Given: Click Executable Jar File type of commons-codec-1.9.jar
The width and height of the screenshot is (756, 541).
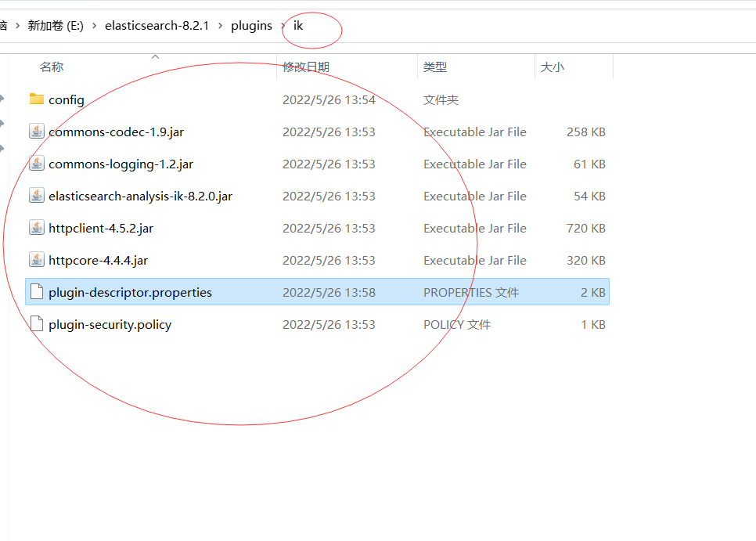Looking at the screenshot, I should click(475, 132).
